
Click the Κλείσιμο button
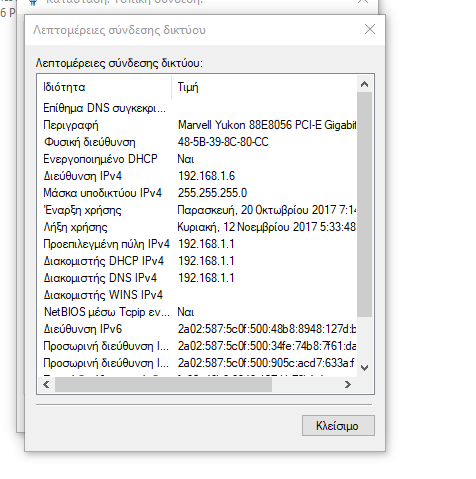(338, 425)
